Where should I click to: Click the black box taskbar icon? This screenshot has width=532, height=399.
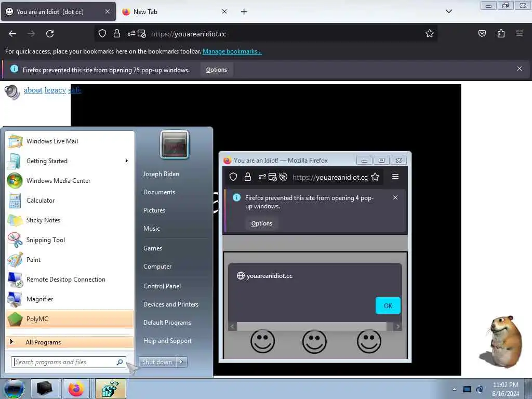(x=45, y=389)
